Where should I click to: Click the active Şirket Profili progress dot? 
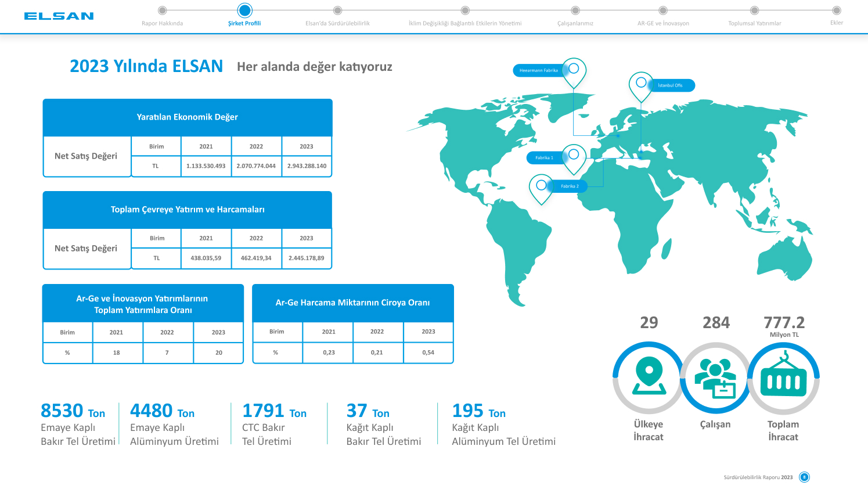[244, 10]
